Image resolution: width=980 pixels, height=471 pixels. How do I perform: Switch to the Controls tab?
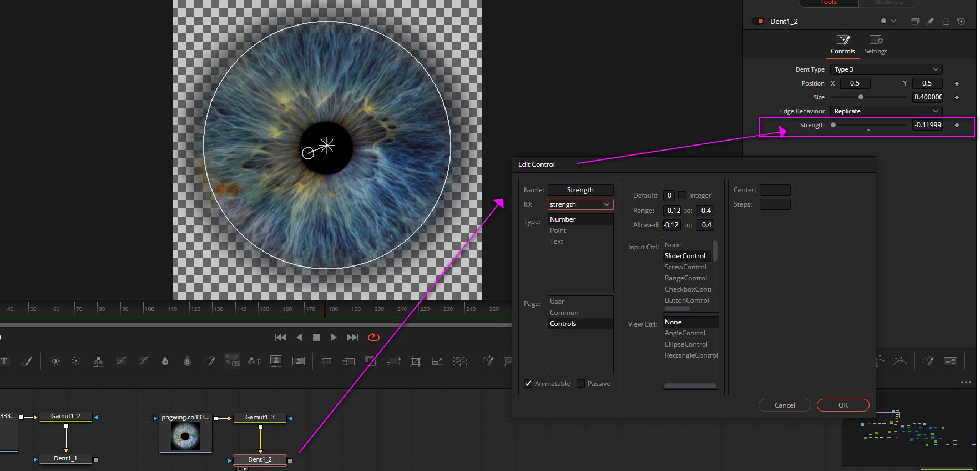click(842, 44)
